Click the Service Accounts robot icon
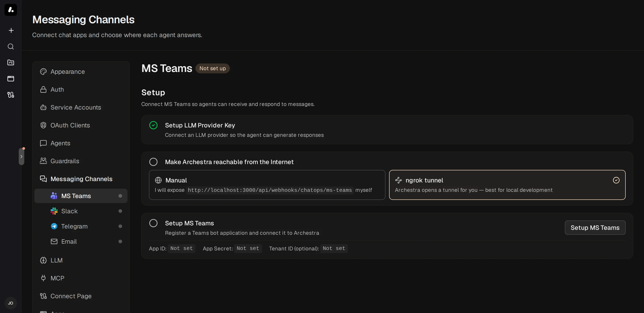This screenshot has width=644, height=313. [x=44, y=108]
